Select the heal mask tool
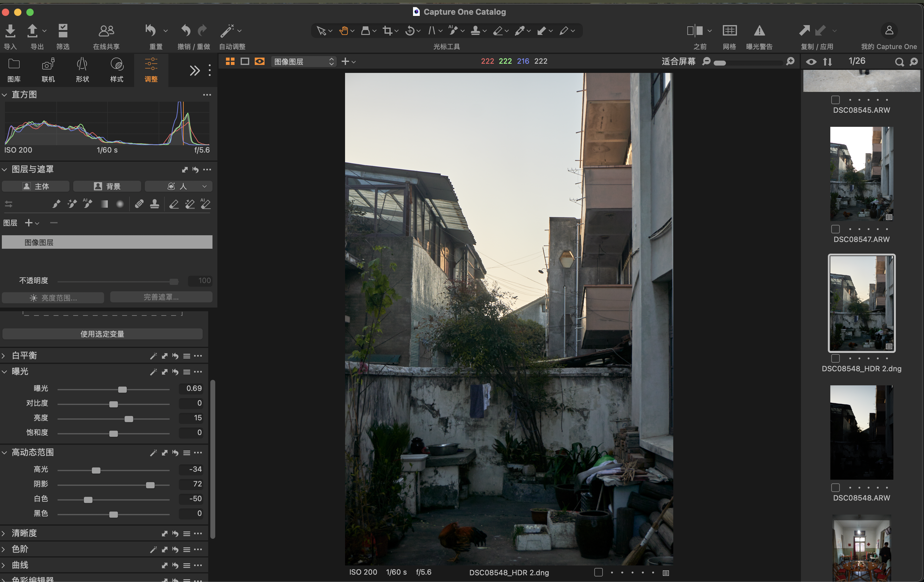924x582 pixels. [x=139, y=204]
